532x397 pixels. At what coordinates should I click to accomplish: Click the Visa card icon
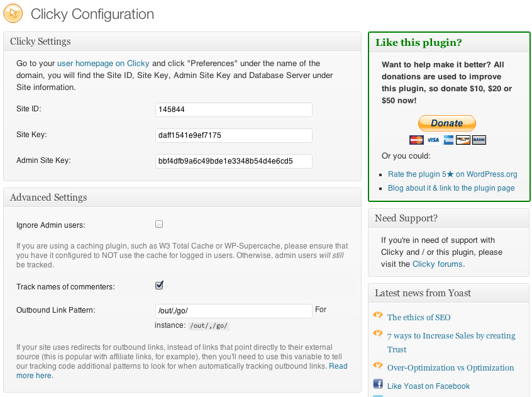433,140
